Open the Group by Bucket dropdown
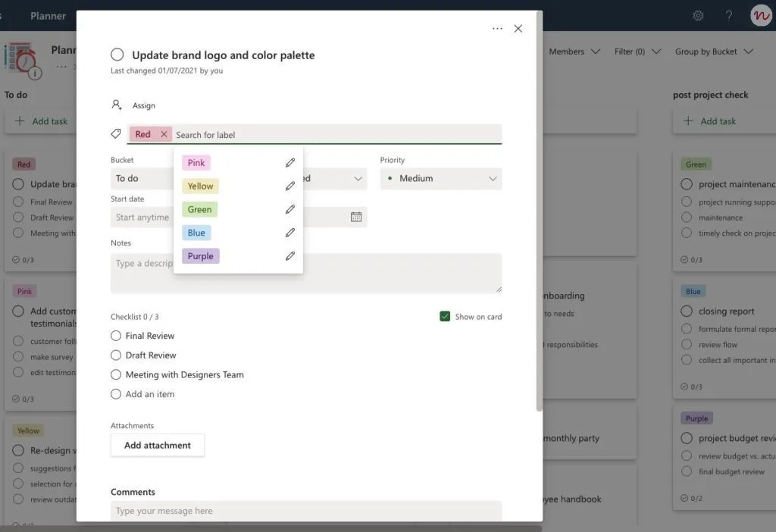This screenshot has width=776, height=532. point(714,52)
